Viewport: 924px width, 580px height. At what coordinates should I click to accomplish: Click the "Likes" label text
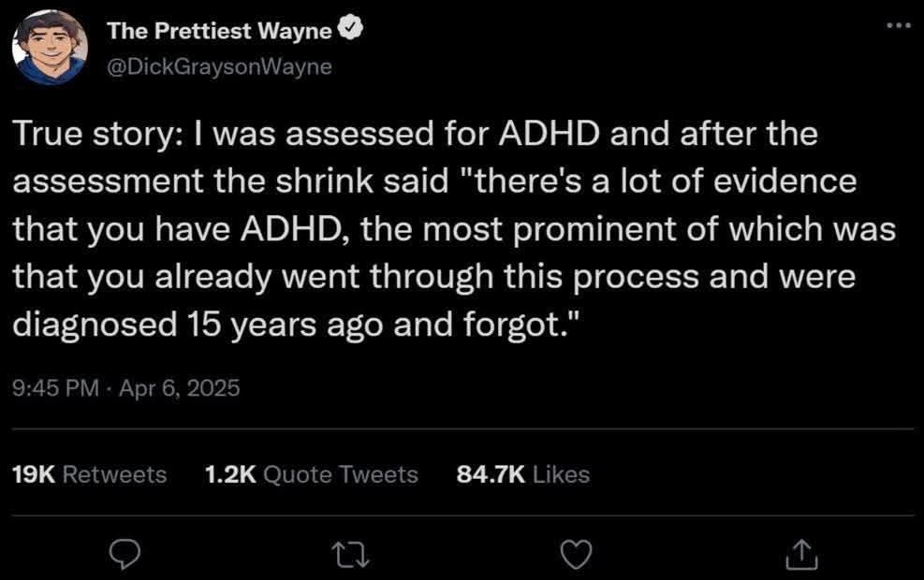click(x=560, y=474)
